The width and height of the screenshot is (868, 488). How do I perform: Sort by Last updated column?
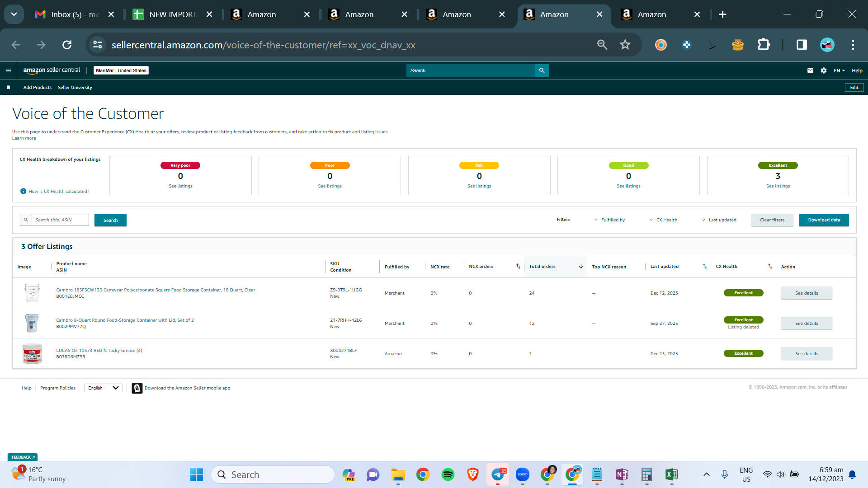pos(705,267)
